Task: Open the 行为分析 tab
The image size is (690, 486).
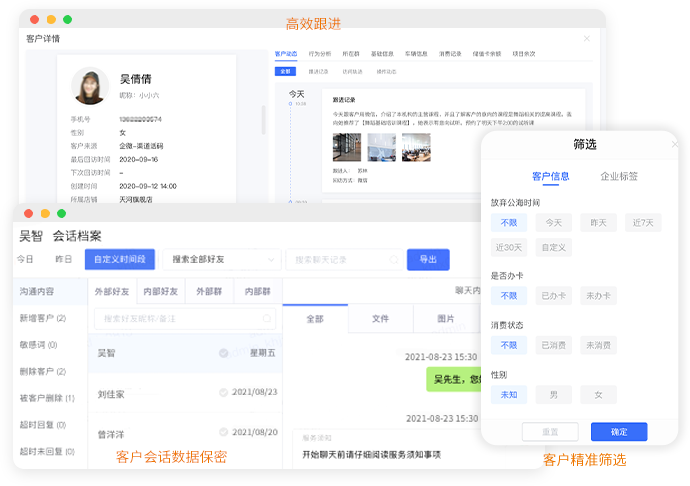Action: point(320,54)
